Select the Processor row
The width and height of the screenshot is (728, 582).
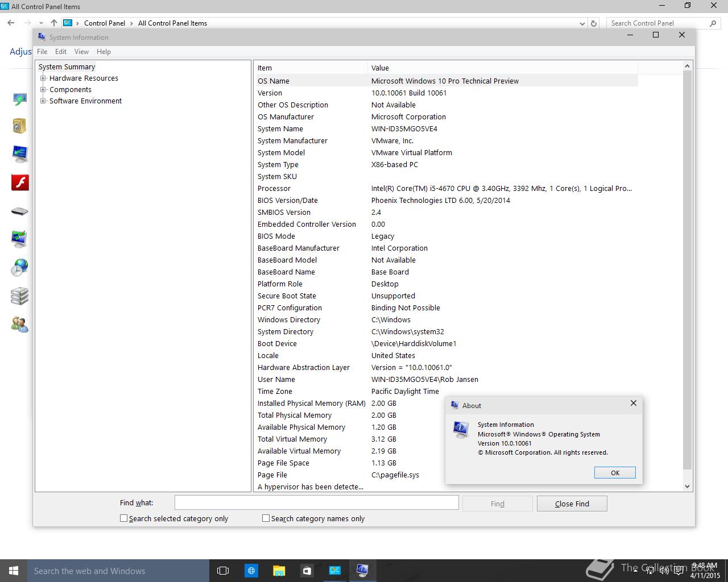[x=446, y=188]
